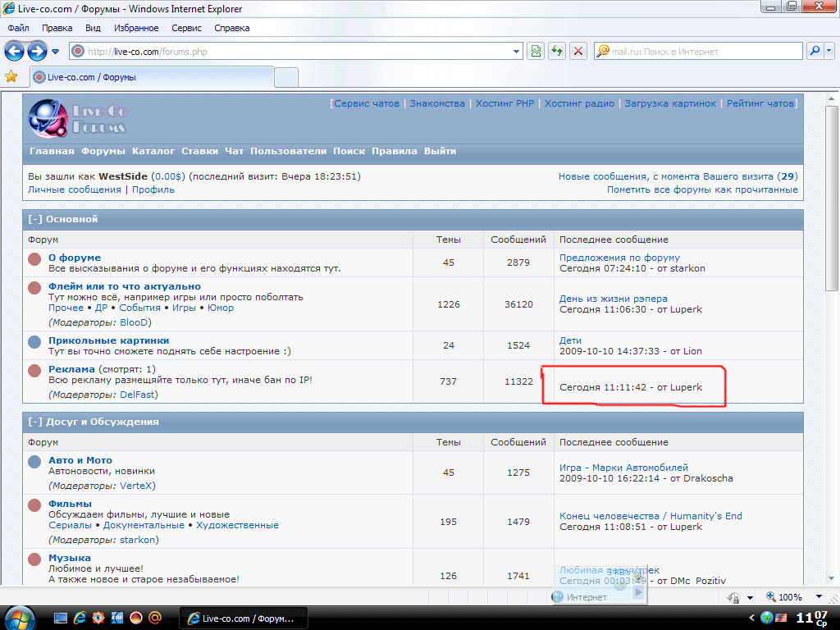This screenshot has width=840, height=630.
Task: Open the address bar dropdown arrow
Action: (516, 51)
